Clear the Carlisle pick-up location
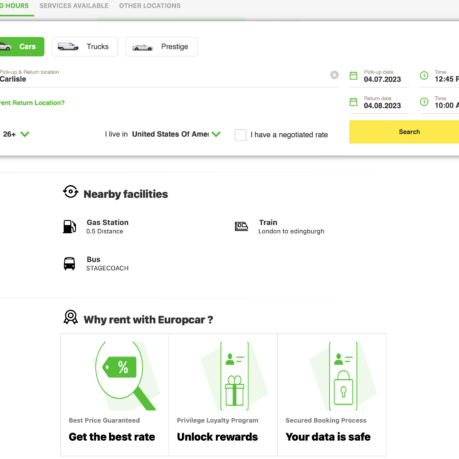459x459 pixels. pyautogui.click(x=334, y=75)
